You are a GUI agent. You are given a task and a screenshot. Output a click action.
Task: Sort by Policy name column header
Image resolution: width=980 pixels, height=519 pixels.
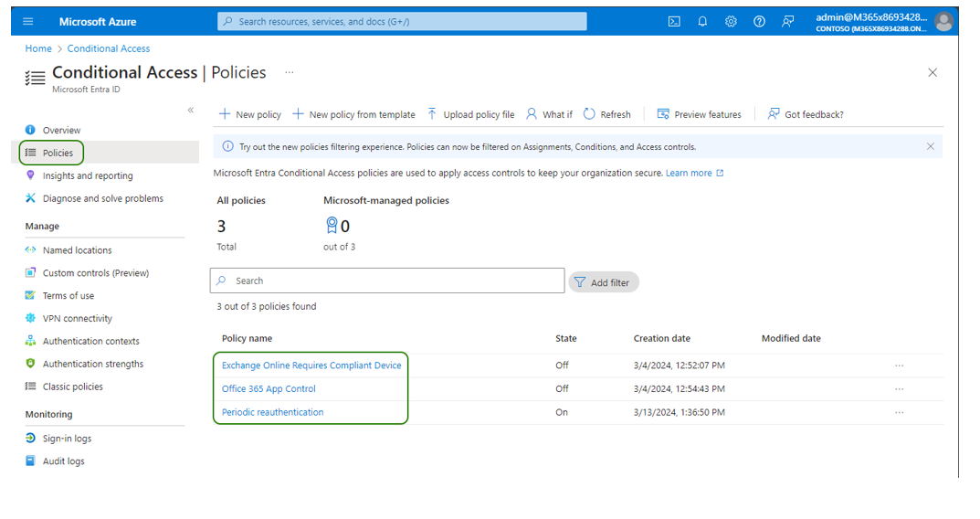(247, 338)
